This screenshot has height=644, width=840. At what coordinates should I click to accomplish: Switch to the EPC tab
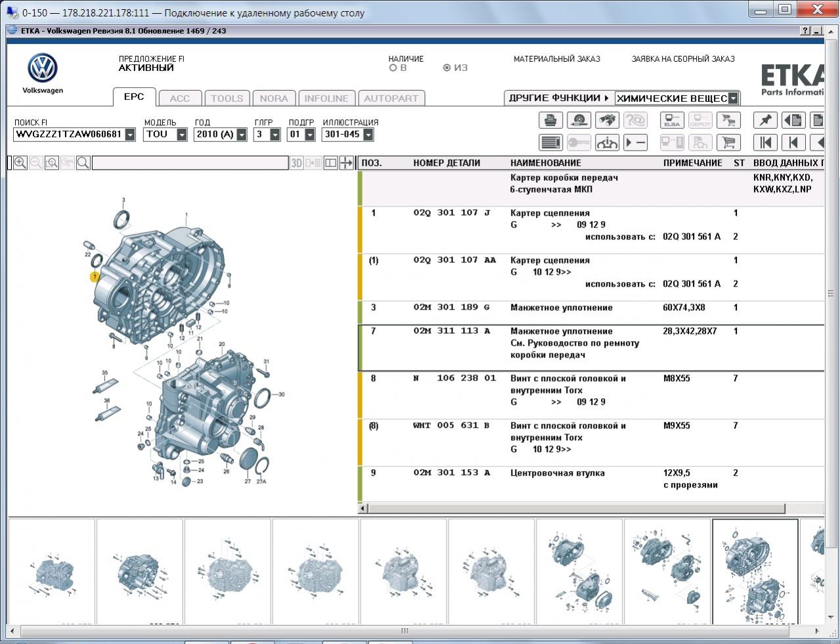click(134, 97)
